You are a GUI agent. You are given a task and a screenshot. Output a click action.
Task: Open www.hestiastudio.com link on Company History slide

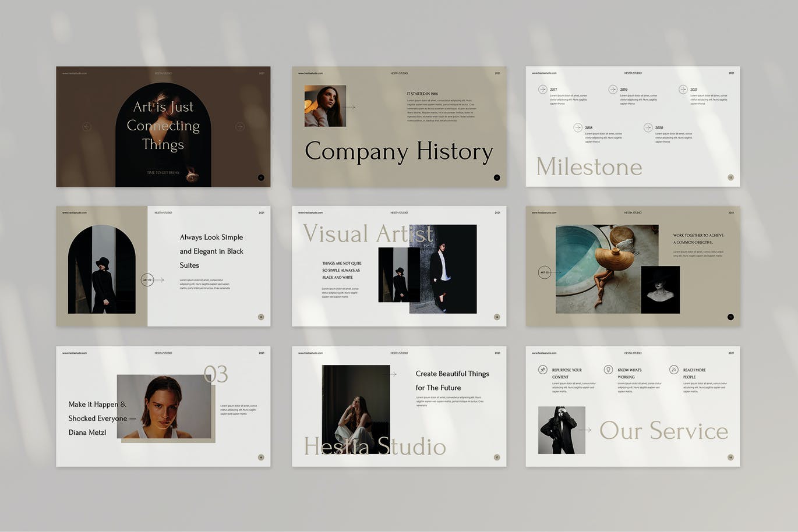pos(310,73)
